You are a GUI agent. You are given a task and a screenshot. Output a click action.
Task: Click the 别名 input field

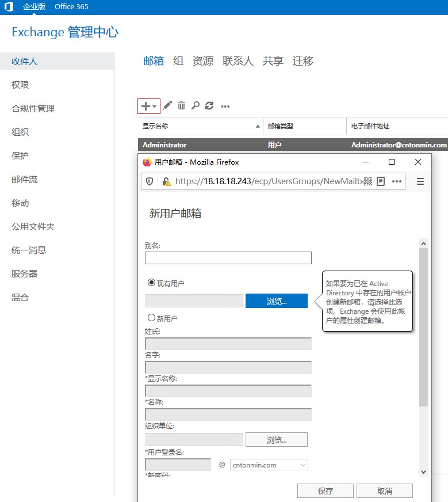228,258
